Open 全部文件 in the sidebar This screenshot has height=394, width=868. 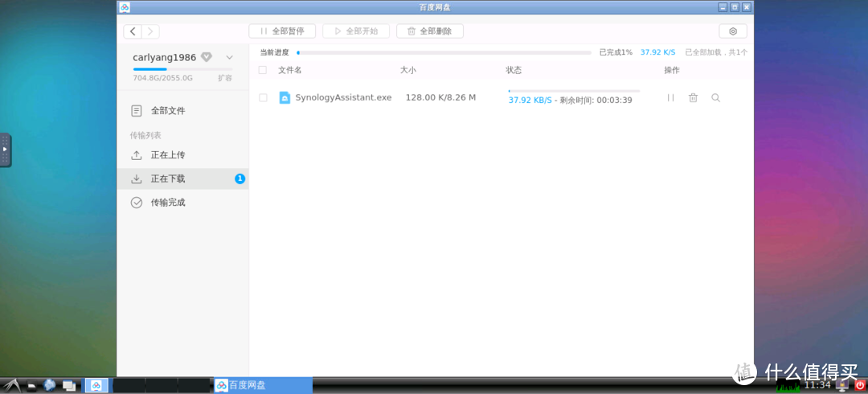coord(182,111)
